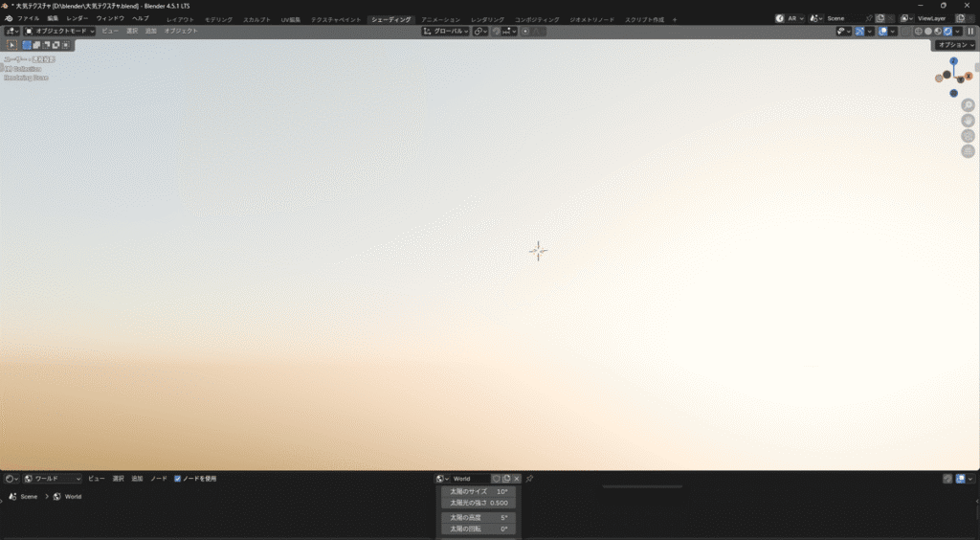Switch to the ジオメトリノード workspace tab
This screenshot has height=540, width=980.
pyautogui.click(x=591, y=20)
